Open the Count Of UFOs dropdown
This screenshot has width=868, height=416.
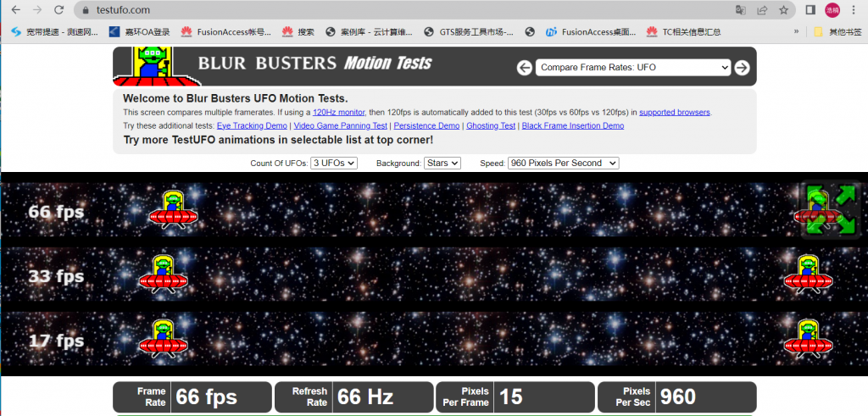[x=334, y=164]
